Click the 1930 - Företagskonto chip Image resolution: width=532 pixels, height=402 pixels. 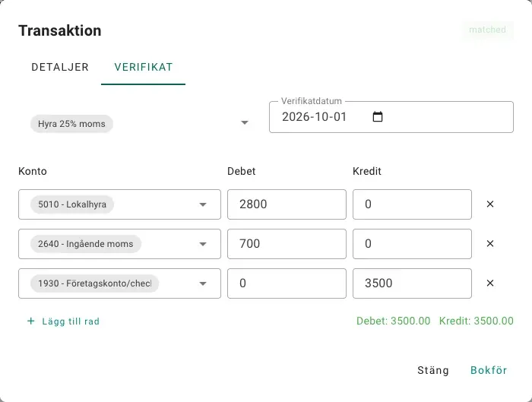(95, 283)
